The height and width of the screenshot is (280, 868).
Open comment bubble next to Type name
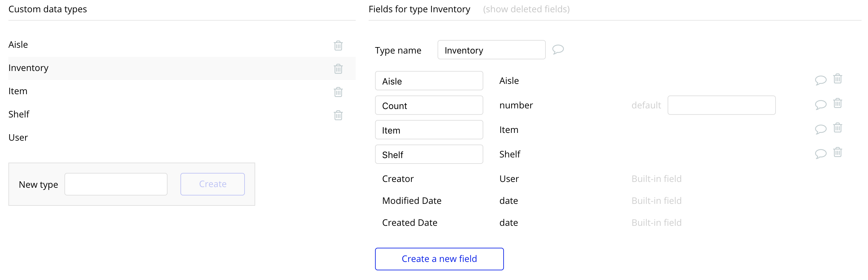tap(558, 50)
